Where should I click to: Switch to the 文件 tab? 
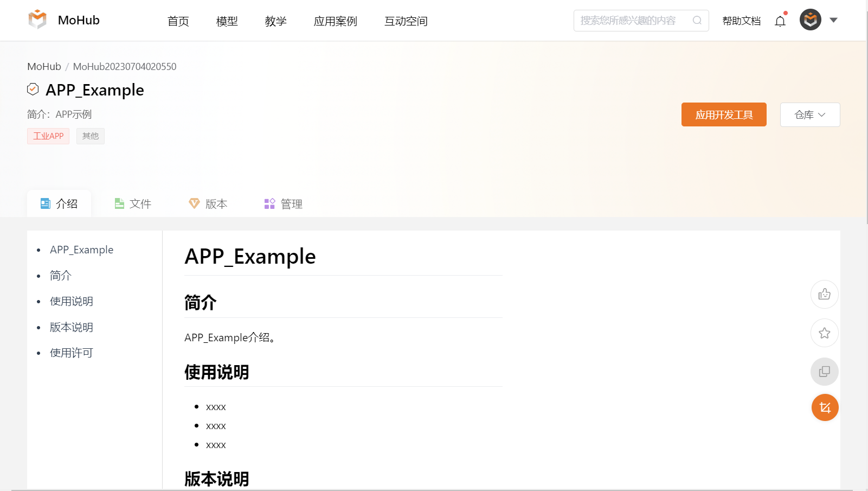(x=133, y=203)
